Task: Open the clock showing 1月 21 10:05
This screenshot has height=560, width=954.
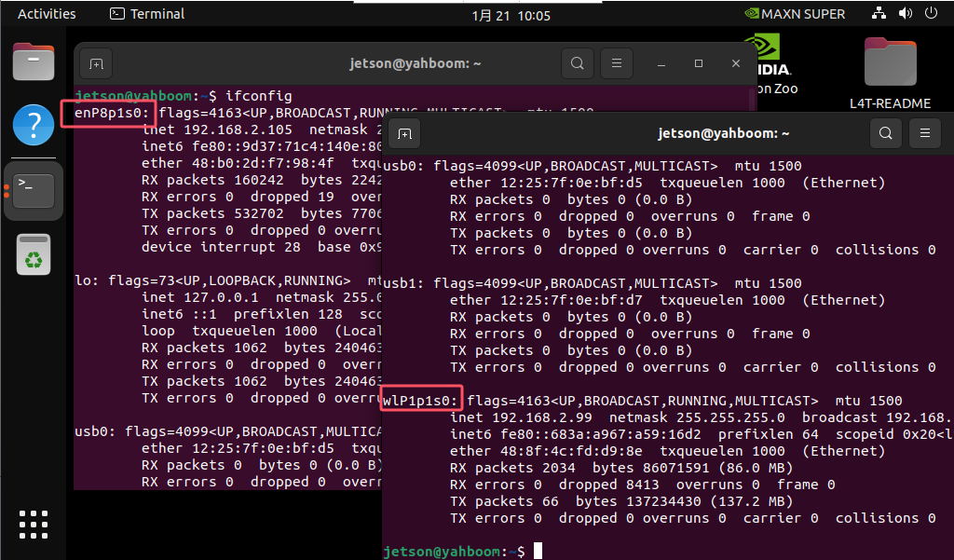Action: coord(511,16)
